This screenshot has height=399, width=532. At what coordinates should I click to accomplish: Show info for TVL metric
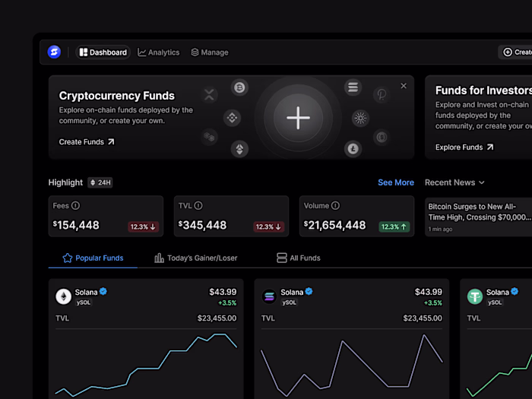click(198, 206)
